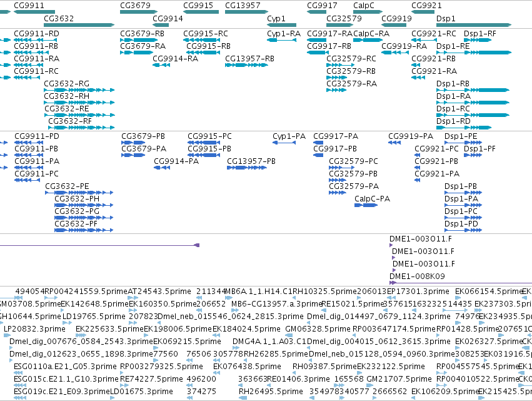Viewport: 532px width, 401px height.
Task: Click EST GM06328.5prime label
Action: 318,328
